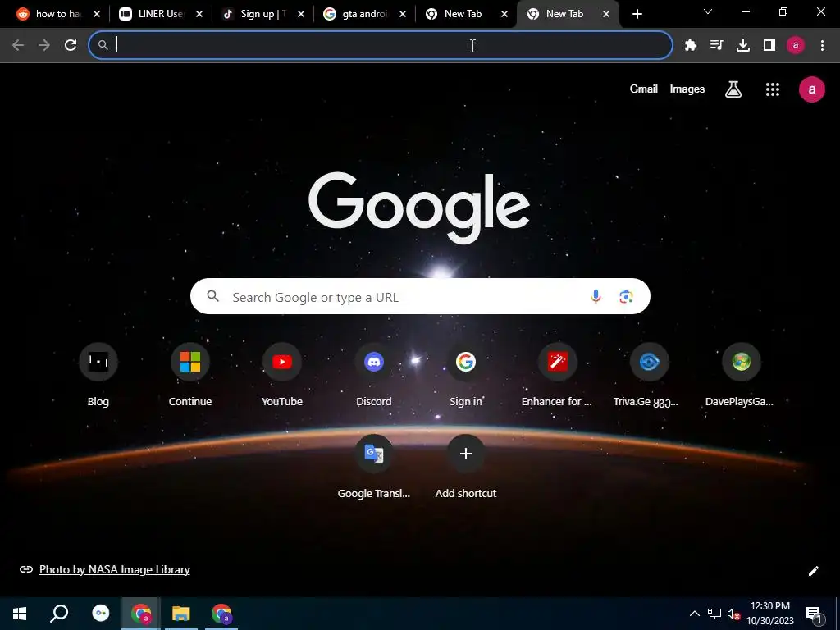Open the network tray icon
840x630 pixels.
tap(714, 614)
